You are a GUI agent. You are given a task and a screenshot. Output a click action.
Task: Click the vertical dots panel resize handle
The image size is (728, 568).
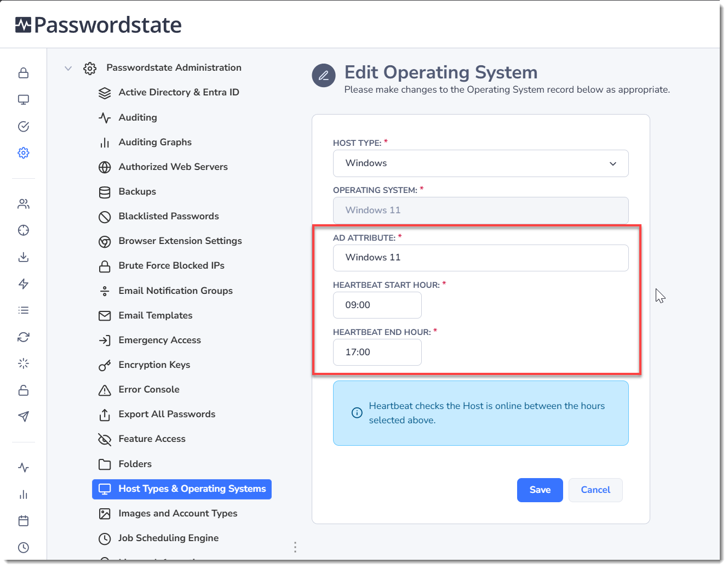[x=295, y=547]
